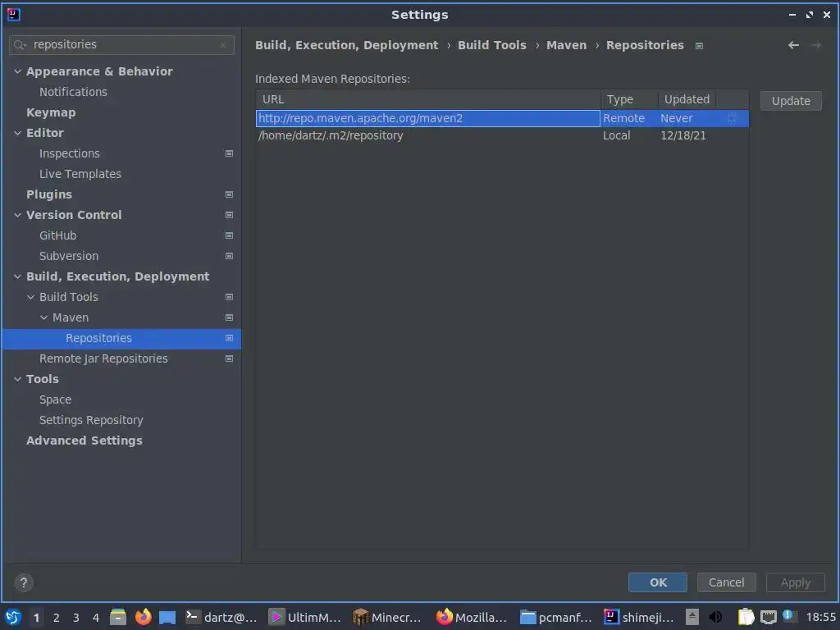Click project-level icon beside Inspections

pyautogui.click(x=230, y=153)
